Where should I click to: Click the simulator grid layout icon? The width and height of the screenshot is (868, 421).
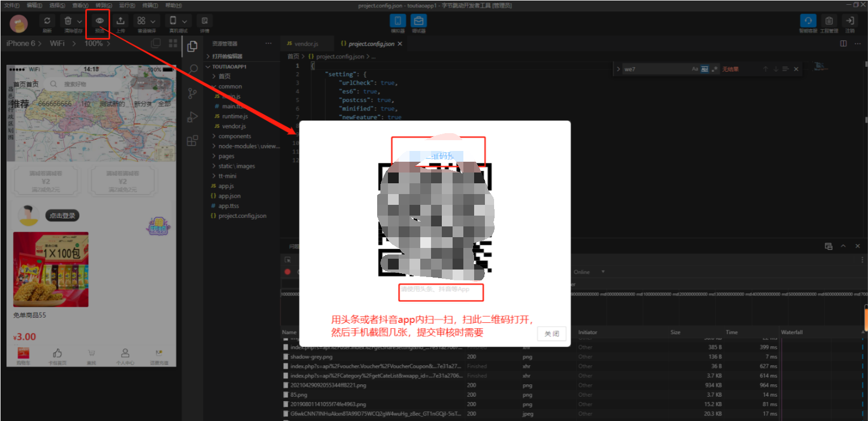pyautogui.click(x=173, y=43)
